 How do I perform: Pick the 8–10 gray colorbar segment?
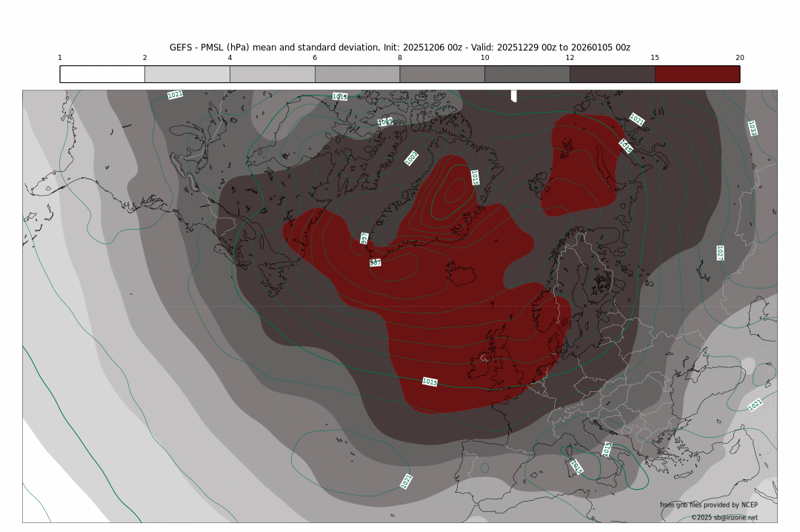441,74
